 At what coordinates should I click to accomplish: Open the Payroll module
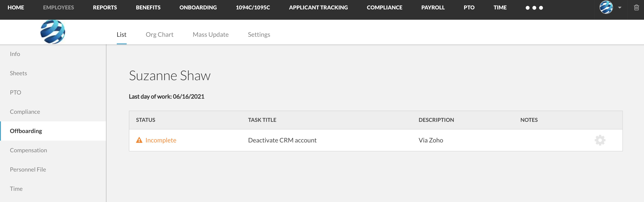point(433,7)
